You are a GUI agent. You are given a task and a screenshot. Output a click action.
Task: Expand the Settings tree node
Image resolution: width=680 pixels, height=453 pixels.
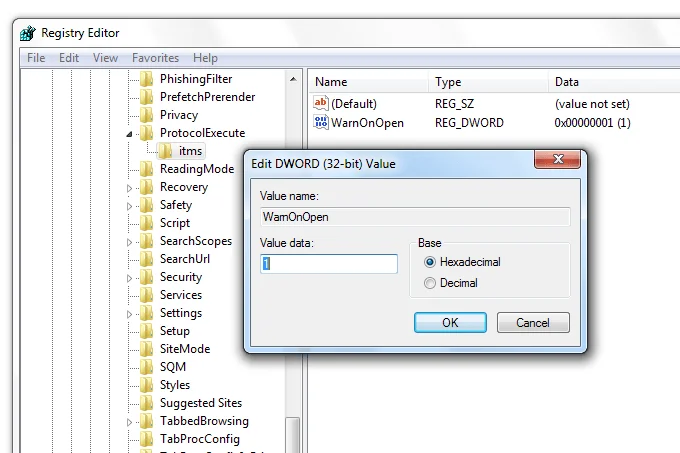coord(129,314)
